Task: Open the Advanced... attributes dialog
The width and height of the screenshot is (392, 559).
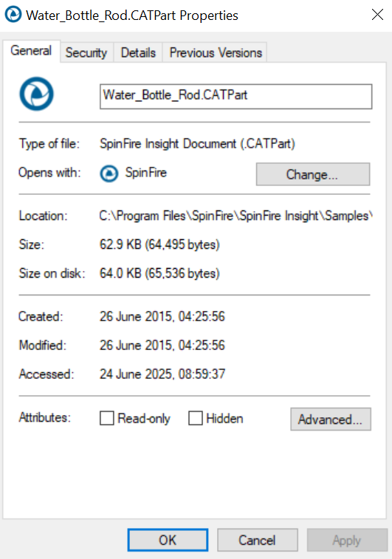Action: [x=331, y=419]
